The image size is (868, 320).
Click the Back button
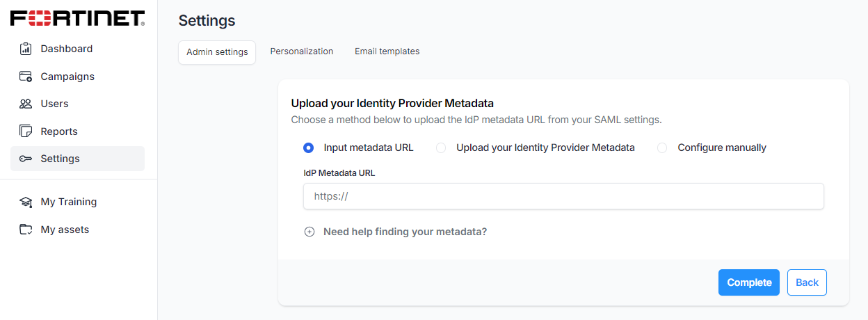[x=807, y=282]
